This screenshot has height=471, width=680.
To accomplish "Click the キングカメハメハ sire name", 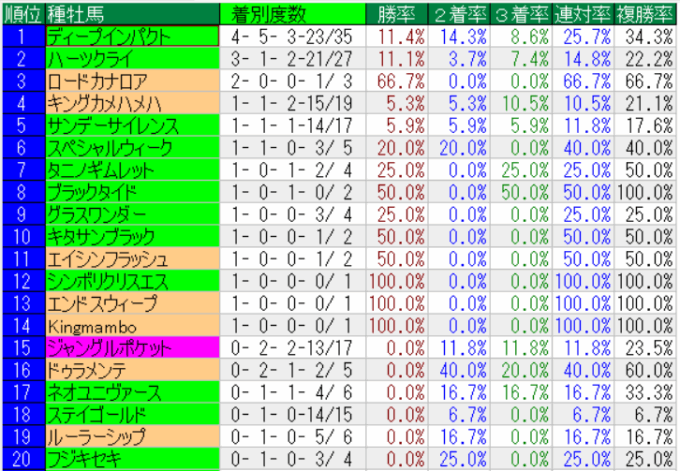I will click(x=130, y=102).
